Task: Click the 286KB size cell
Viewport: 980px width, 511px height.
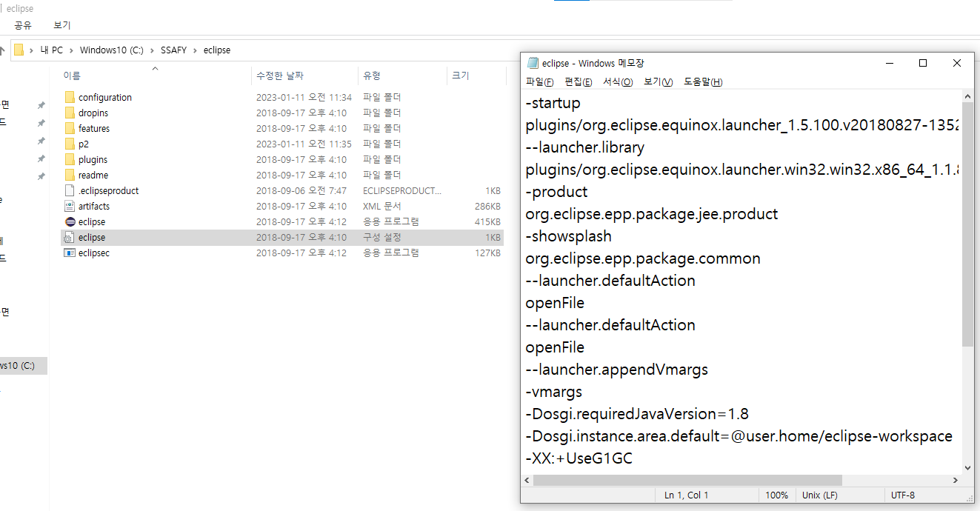Action: (487, 206)
